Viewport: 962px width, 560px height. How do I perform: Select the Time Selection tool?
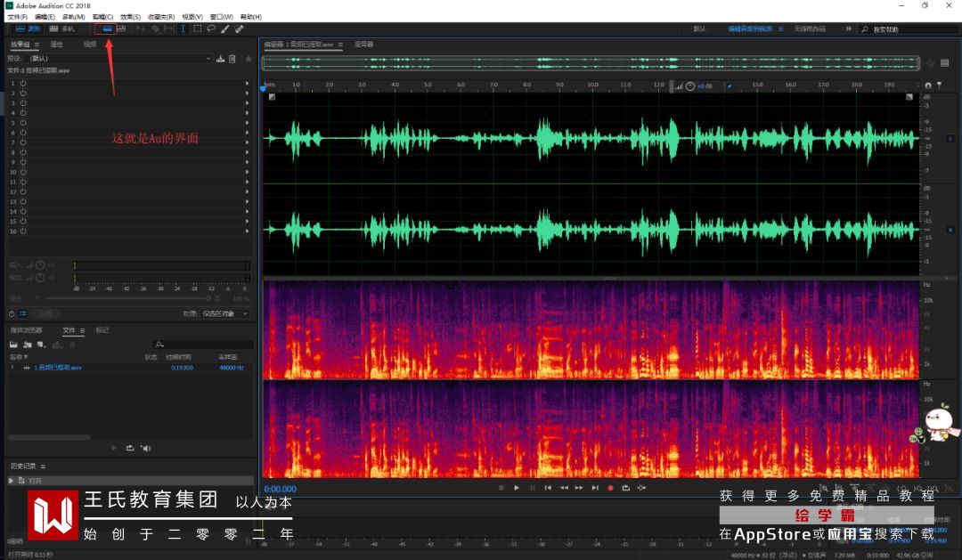183,28
